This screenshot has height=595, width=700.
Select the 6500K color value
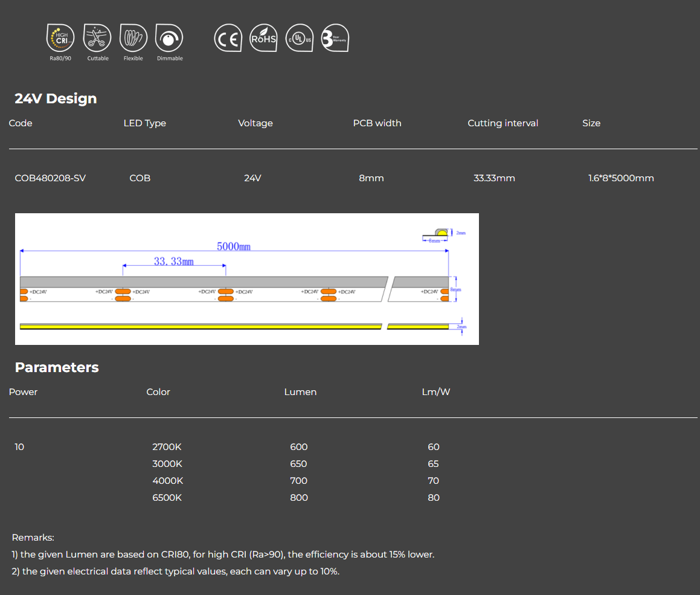coord(167,498)
